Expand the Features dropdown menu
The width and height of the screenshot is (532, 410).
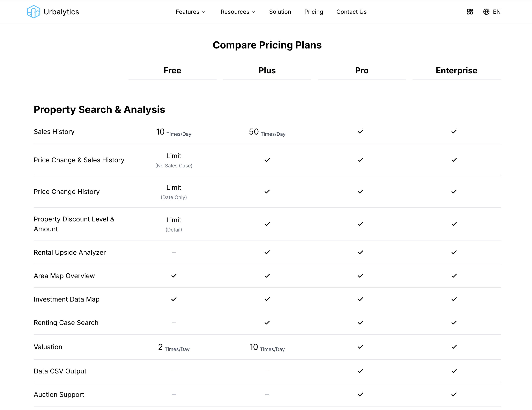tap(191, 12)
